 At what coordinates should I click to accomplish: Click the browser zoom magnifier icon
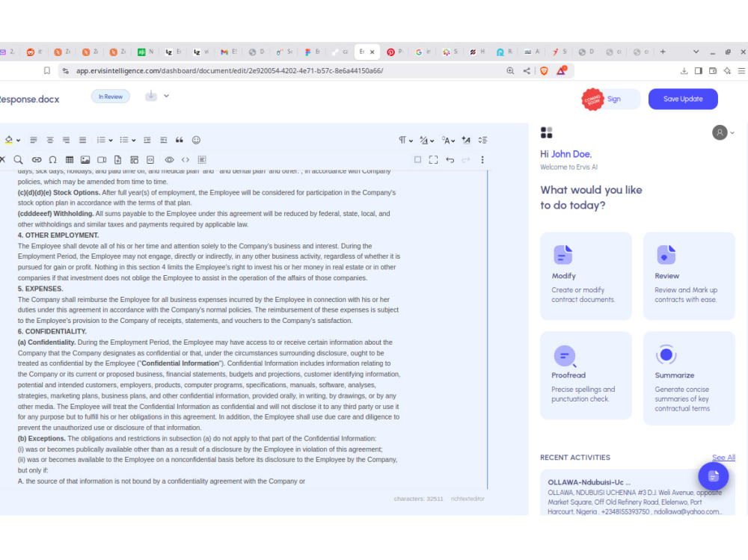510,70
